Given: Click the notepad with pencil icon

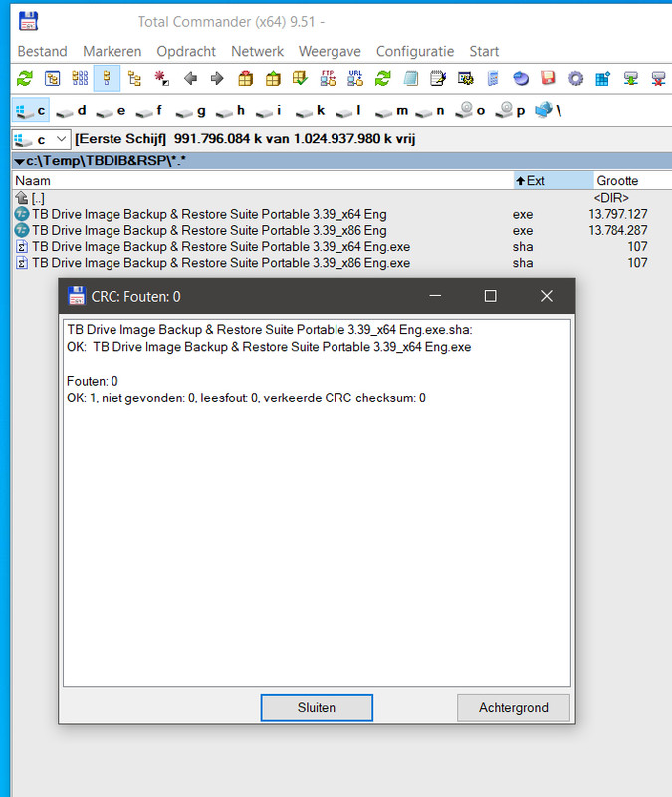Looking at the screenshot, I should click(438, 79).
